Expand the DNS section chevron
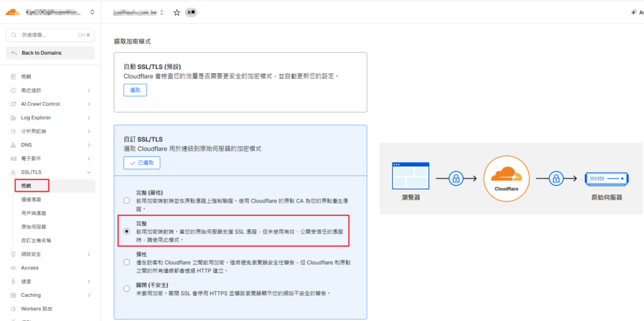 (89, 145)
